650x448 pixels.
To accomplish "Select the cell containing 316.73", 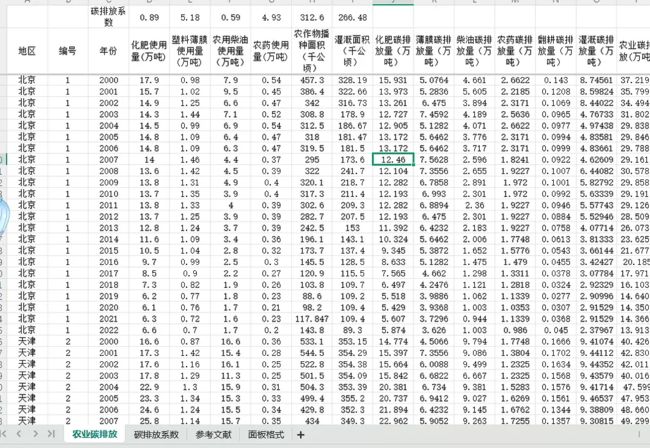I will point(352,103).
